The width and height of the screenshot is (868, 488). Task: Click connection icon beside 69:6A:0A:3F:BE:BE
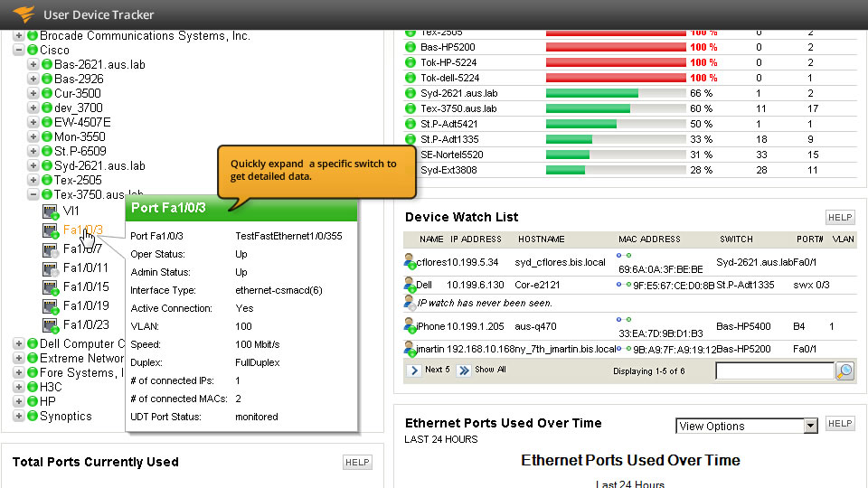pyautogui.click(x=624, y=255)
